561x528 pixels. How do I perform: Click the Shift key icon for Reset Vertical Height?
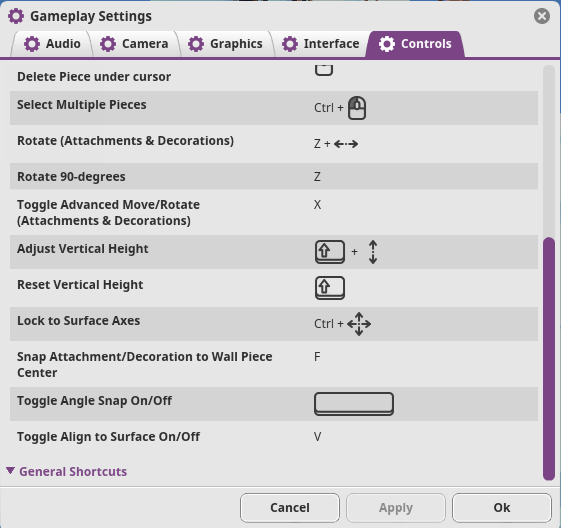330,288
